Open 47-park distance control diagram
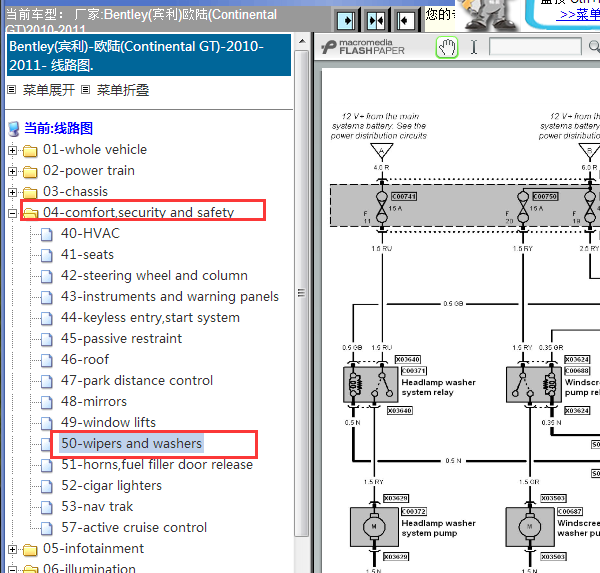The image size is (600, 573). 137,380
